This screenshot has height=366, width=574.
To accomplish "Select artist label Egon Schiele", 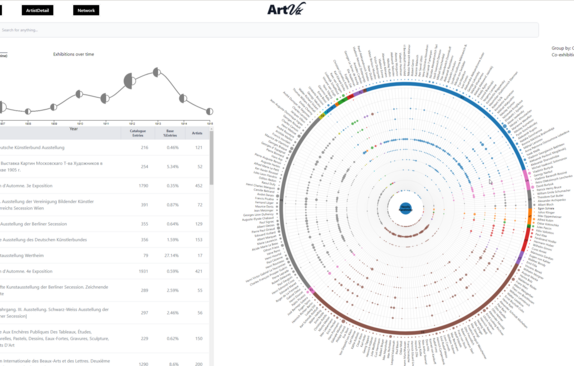I will pos(546,208).
